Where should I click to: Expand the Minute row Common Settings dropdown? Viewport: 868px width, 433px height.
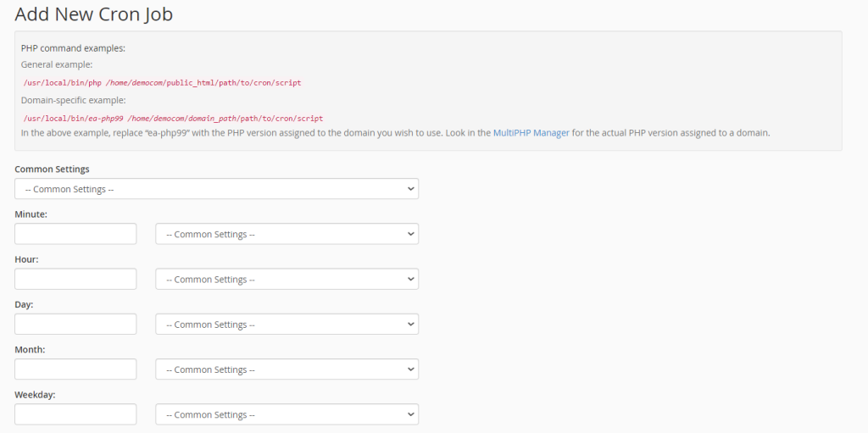[287, 234]
